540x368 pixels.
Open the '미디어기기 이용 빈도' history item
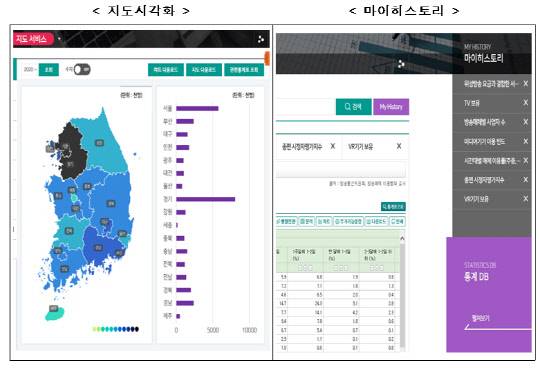click(x=484, y=141)
